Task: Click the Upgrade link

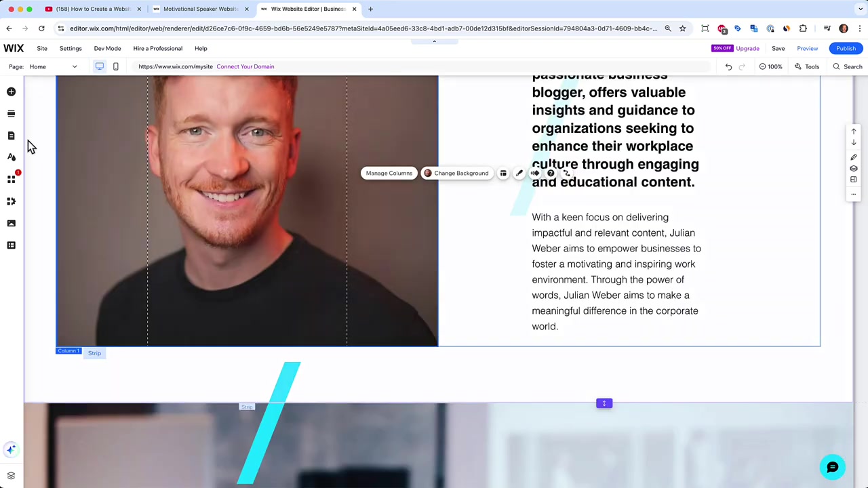Action: click(x=747, y=49)
